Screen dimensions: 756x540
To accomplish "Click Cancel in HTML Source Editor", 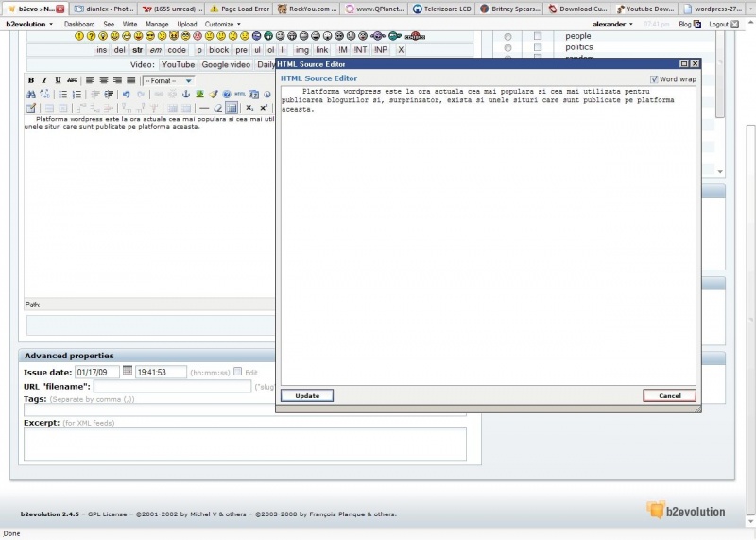I will click(669, 395).
